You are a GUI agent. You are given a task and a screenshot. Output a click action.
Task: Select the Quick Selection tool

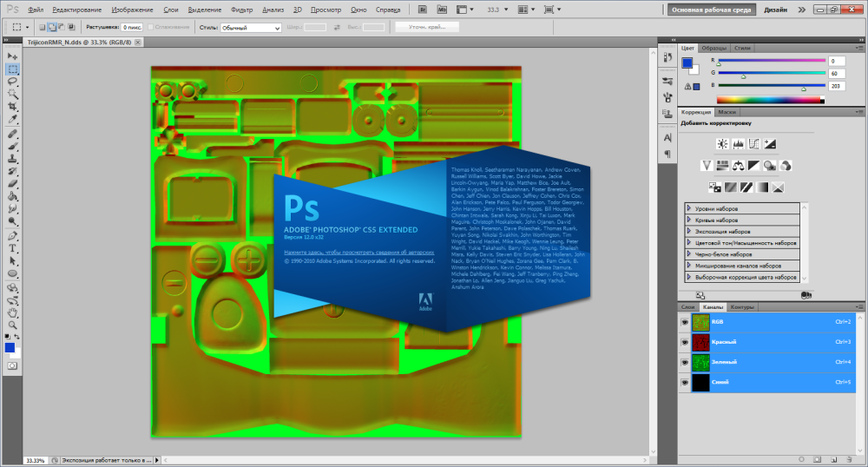click(x=12, y=94)
